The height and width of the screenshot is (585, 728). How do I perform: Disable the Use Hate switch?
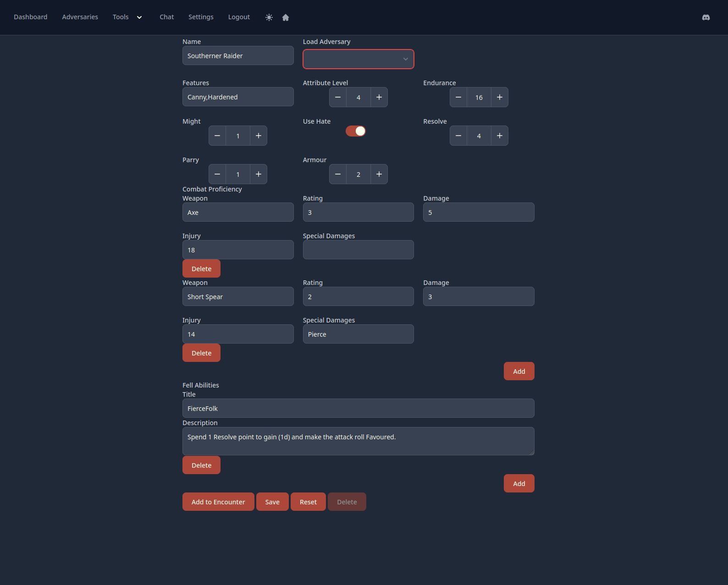pyautogui.click(x=356, y=131)
